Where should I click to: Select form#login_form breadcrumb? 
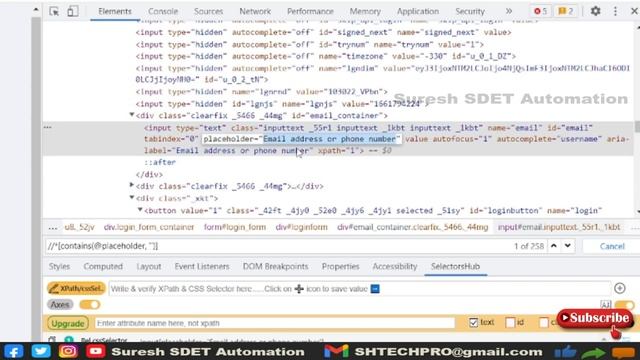point(235,227)
